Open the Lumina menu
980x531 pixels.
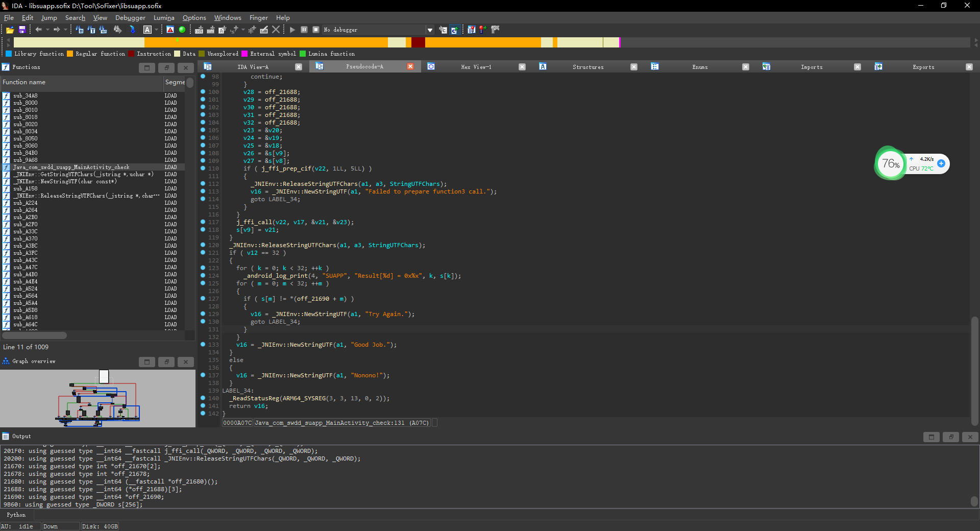(164, 17)
